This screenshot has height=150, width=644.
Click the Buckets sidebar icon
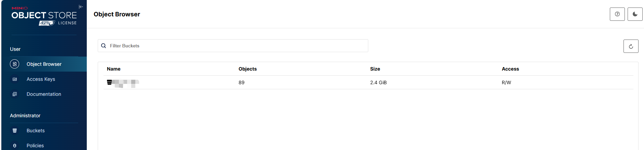click(15, 131)
